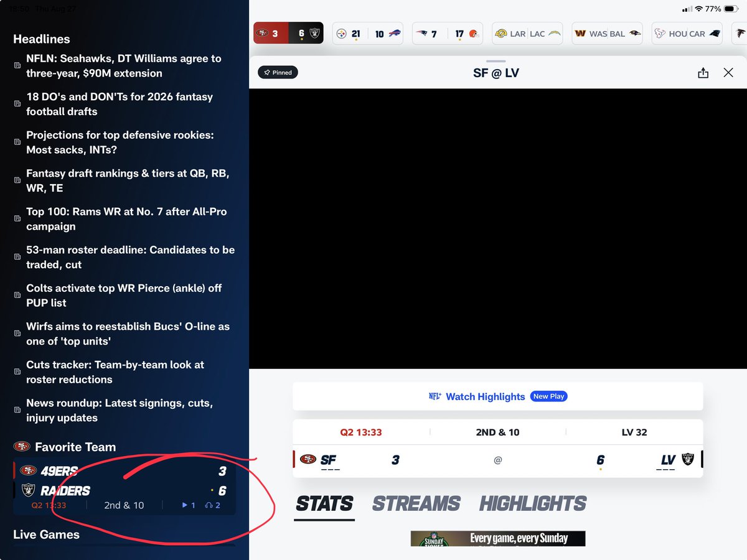Tap the LV Raiders logo in scoreboard

pyautogui.click(x=687, y=459)
